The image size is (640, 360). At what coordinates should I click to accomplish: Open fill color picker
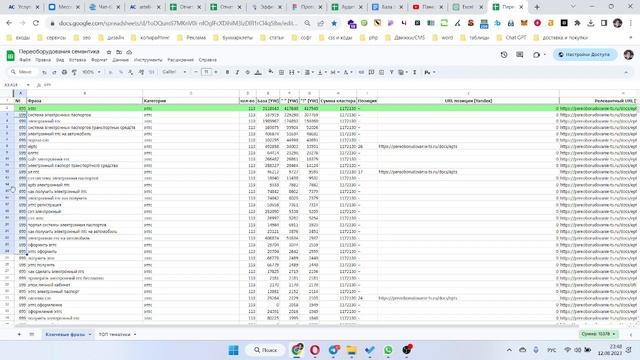coord(271,72)
